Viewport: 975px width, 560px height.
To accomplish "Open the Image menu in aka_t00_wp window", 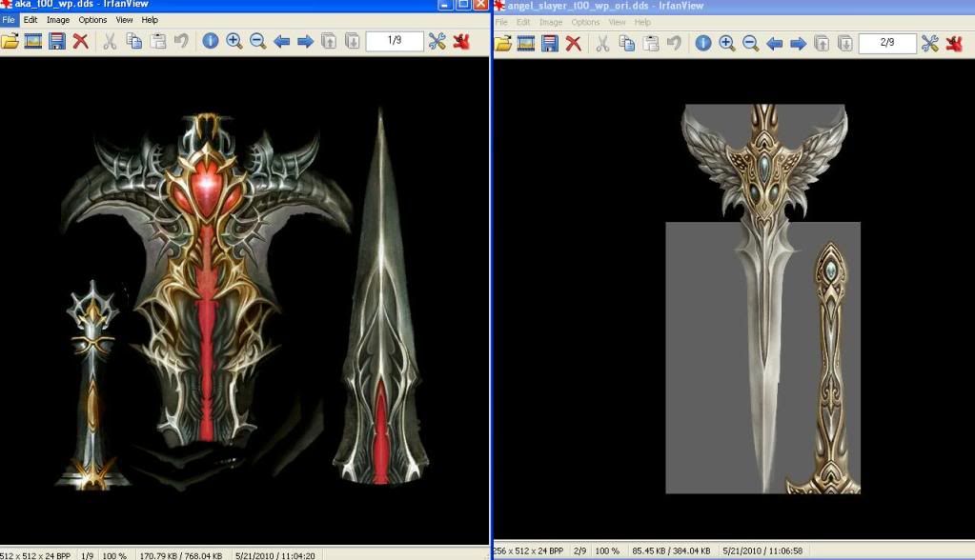I will pos(58,20).
